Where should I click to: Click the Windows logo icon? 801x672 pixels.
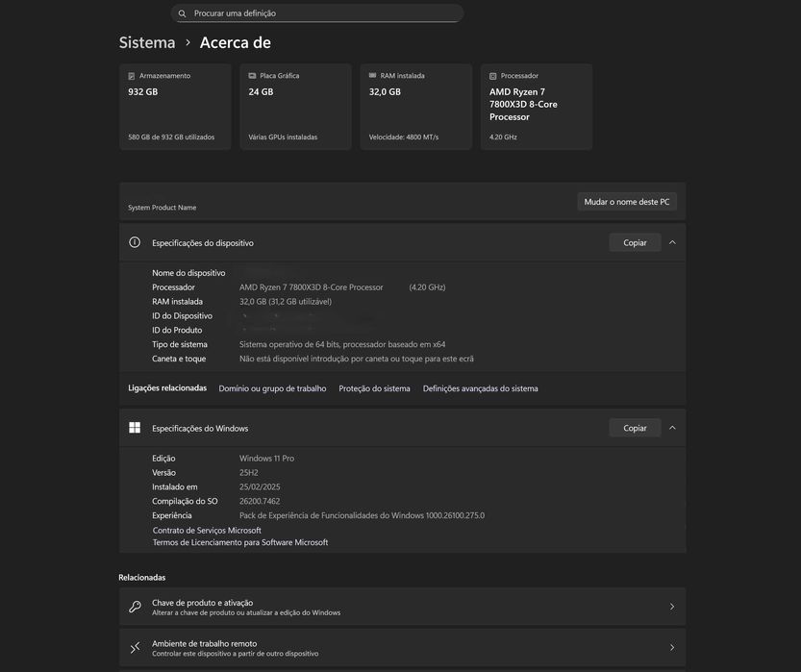click(x=135, y=428)
